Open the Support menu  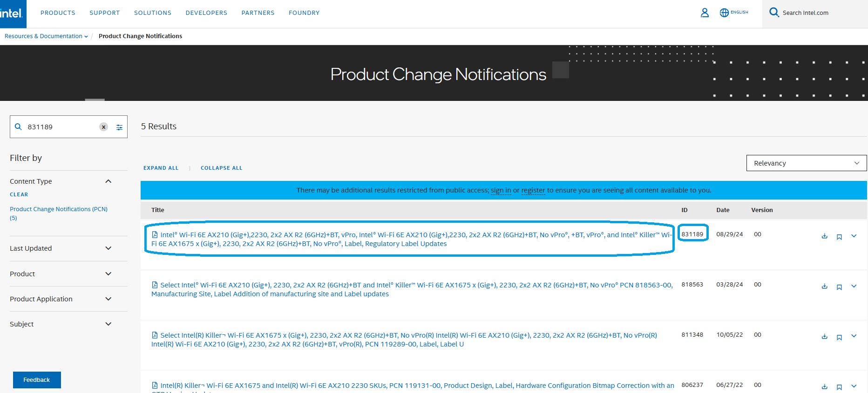pyautogui.click(x=105, y=13)
